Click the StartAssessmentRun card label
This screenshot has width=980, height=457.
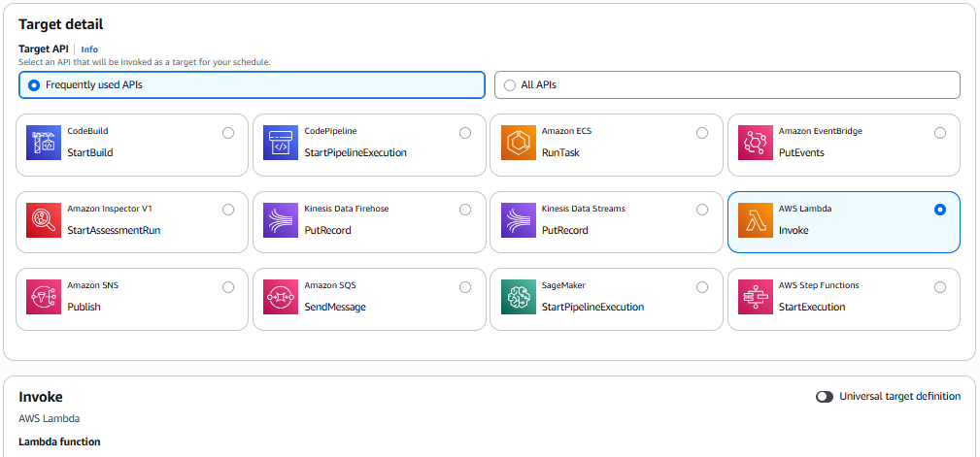(114, 231)
